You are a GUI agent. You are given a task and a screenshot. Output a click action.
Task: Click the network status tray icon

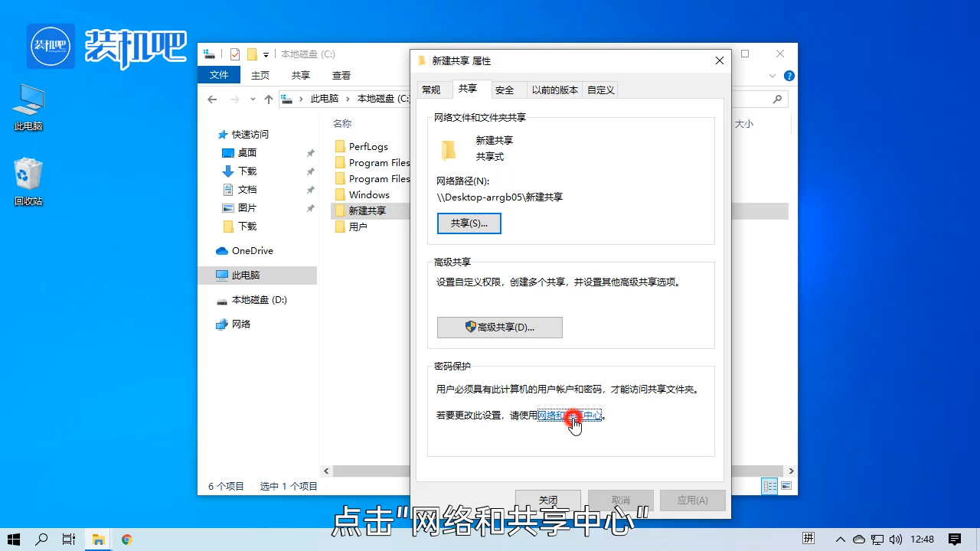pos(877,539)
